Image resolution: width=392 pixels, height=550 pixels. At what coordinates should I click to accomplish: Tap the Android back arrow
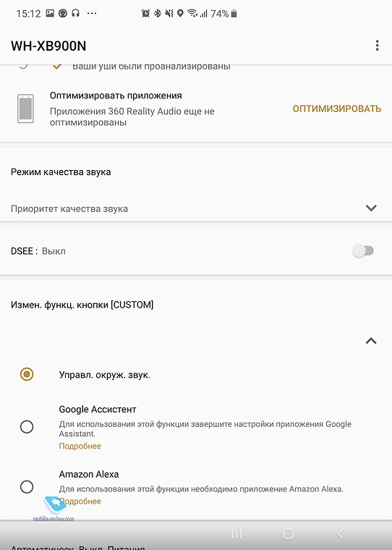[x=340, y=534]
